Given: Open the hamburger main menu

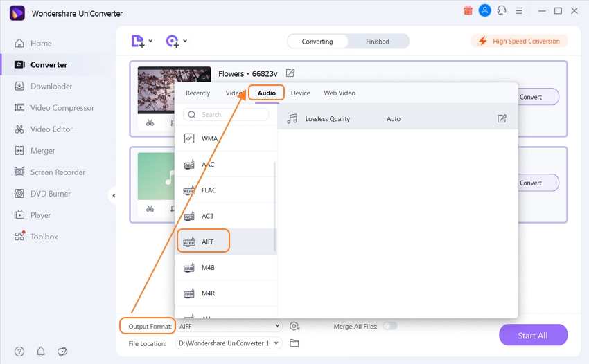Looking at the screenshot, I should (519, 11).
